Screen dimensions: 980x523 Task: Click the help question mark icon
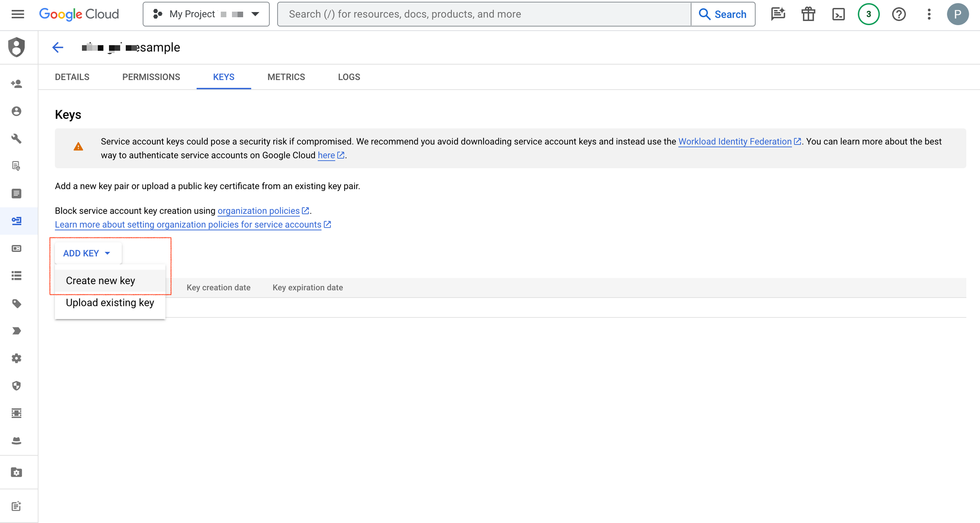898,14
